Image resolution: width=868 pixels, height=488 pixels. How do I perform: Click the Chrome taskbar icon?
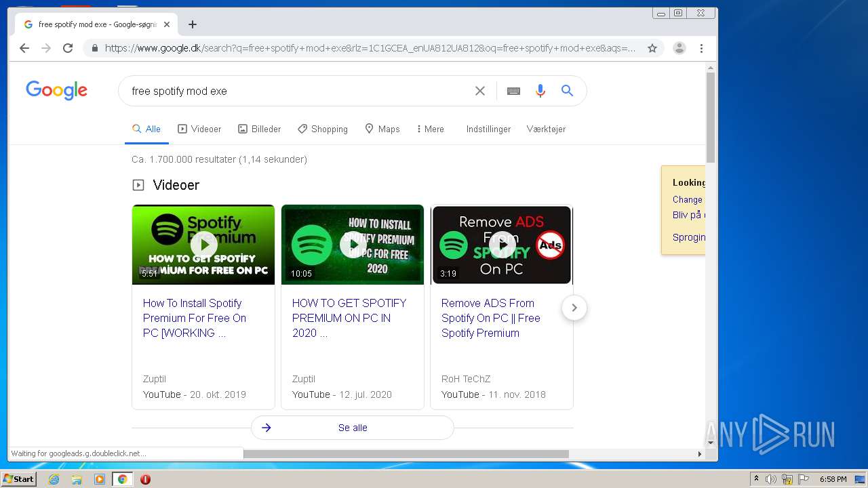coord(122,479)
